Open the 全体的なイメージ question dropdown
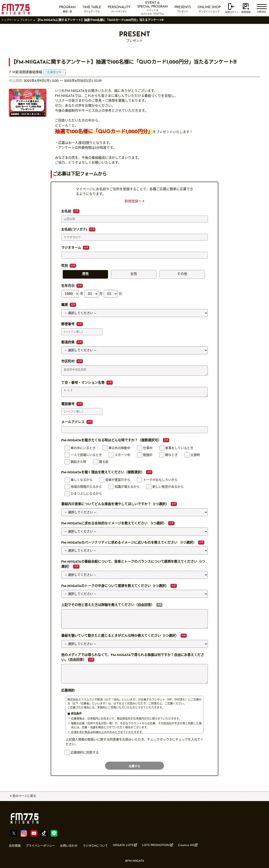269x868 pixels. click(134, 531)
